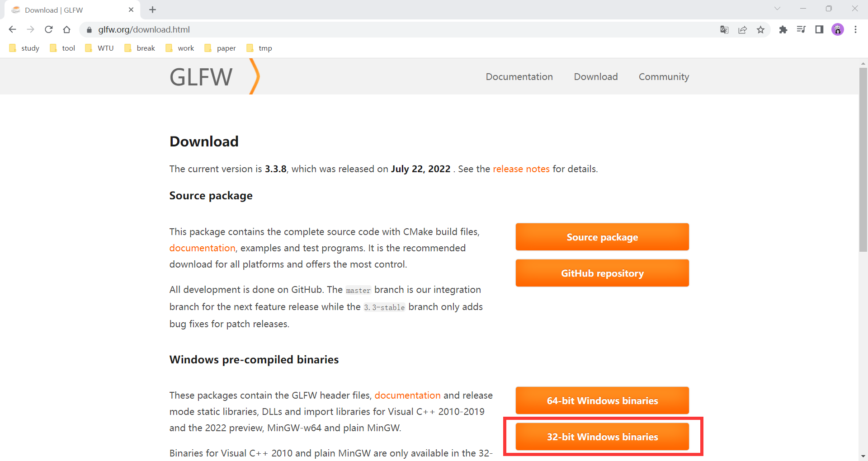Open the tool bookmark folder
The width and height of the screenshot is (868, 461).
tap(62, 48)
